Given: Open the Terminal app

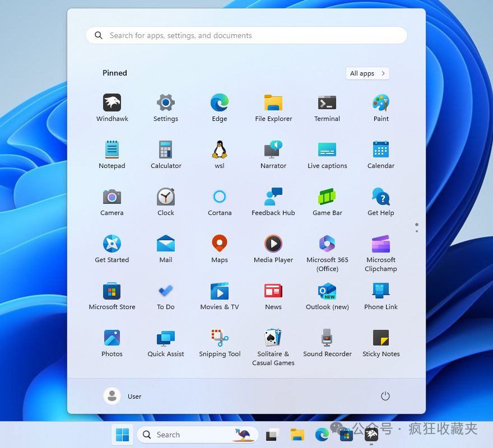Looking at the screenshot, I should coord(327,103).
